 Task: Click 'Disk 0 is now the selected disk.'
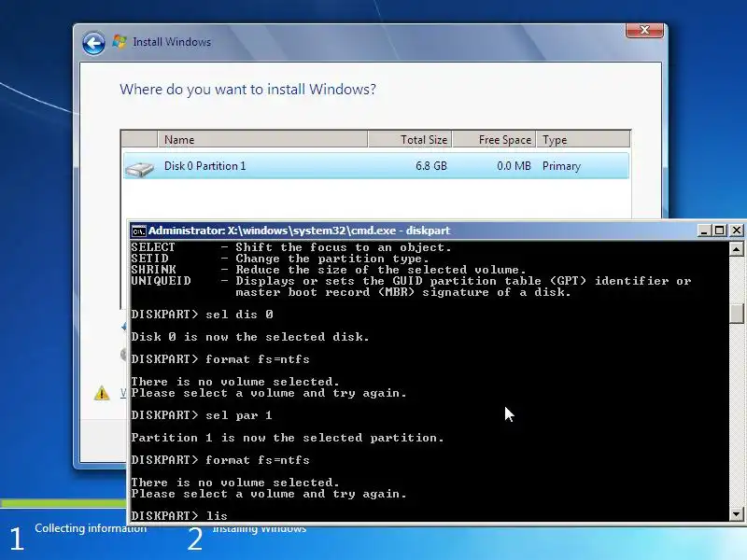250,337
